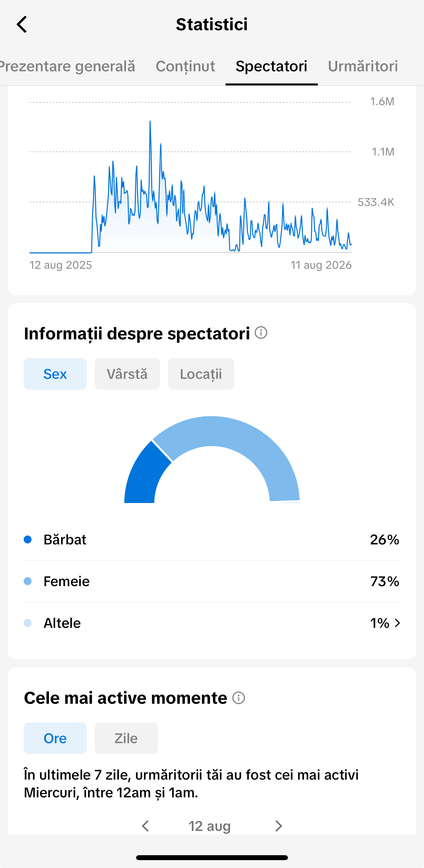The width and height of the screenshot is (424, 868).
Task: Click the Bărbat legend row
Action: 212,539
